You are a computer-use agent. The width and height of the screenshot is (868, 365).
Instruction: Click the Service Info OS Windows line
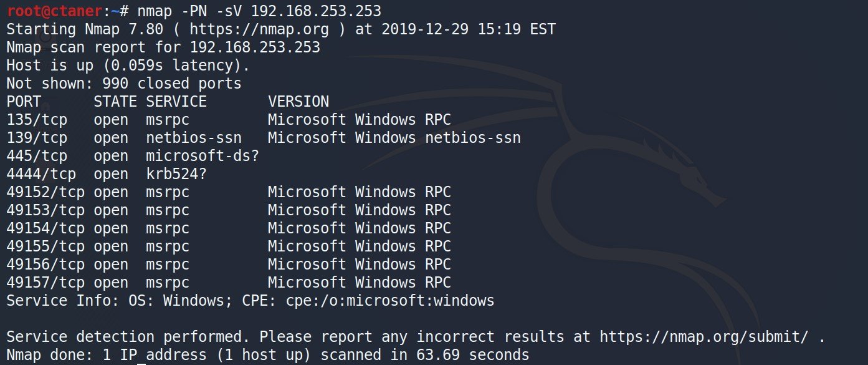(x=250, y=301)
